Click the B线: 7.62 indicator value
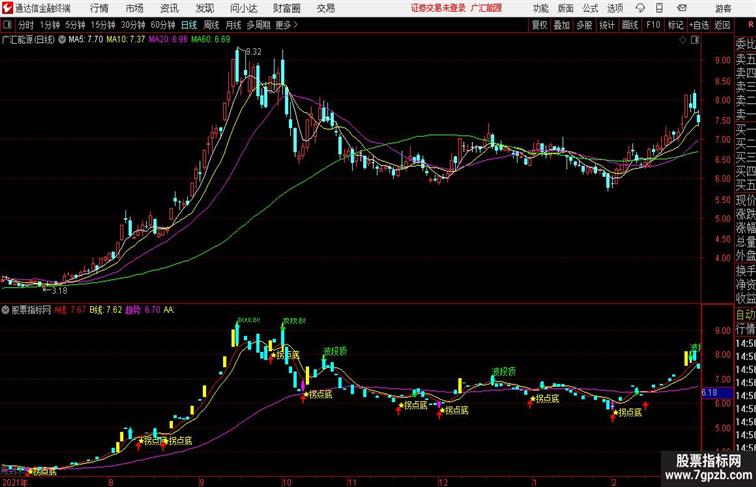Image resolution: width=756 pixels, height=487 pixels. (x=106, y=310)
